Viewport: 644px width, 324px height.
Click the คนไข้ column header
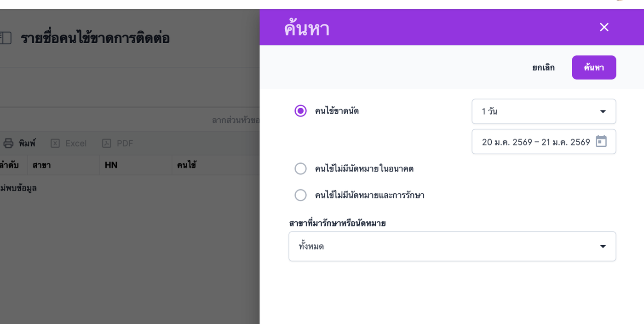pos(187,165)
